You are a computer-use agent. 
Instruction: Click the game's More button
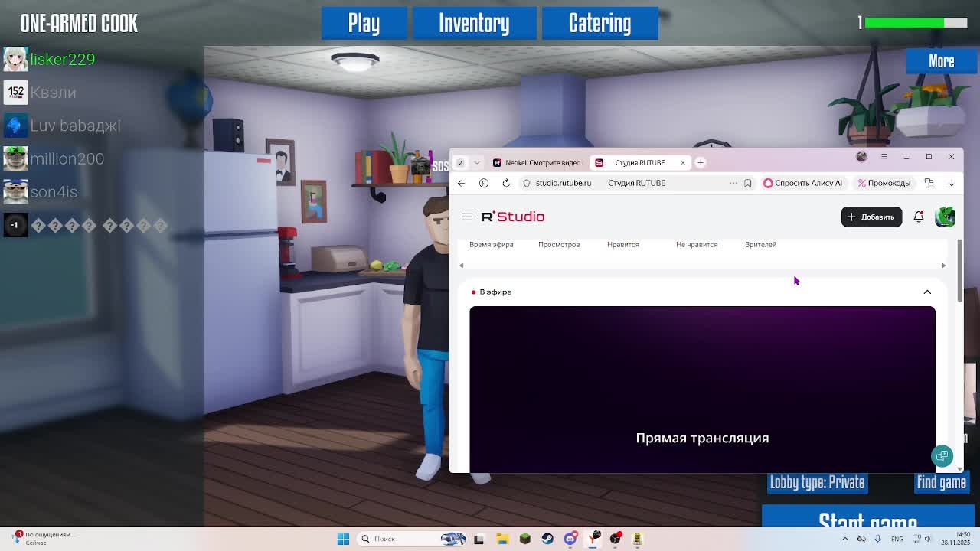tap(942, 61)
